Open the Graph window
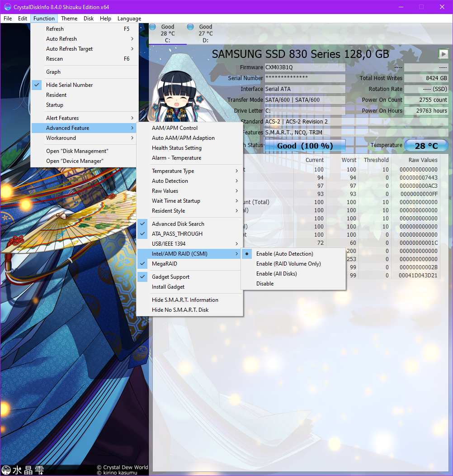The height and width of the screenshot is (476, 453). (85, 72)
